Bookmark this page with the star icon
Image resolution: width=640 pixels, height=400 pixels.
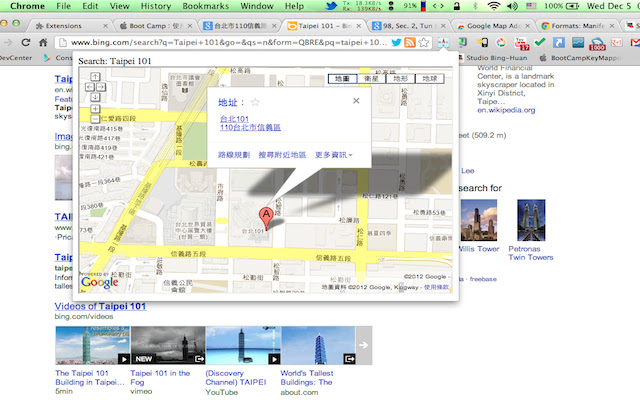click(x=424, y=42)
